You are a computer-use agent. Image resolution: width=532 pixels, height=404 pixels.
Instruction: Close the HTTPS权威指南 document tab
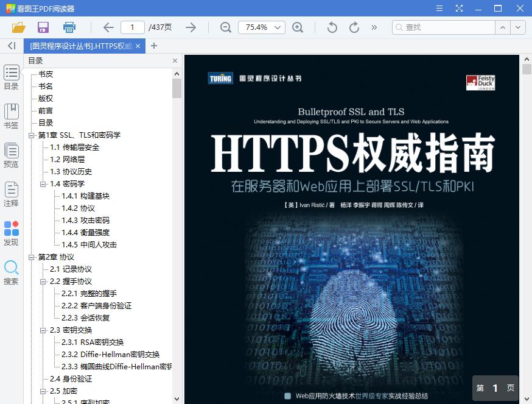(x=138, y=46)
